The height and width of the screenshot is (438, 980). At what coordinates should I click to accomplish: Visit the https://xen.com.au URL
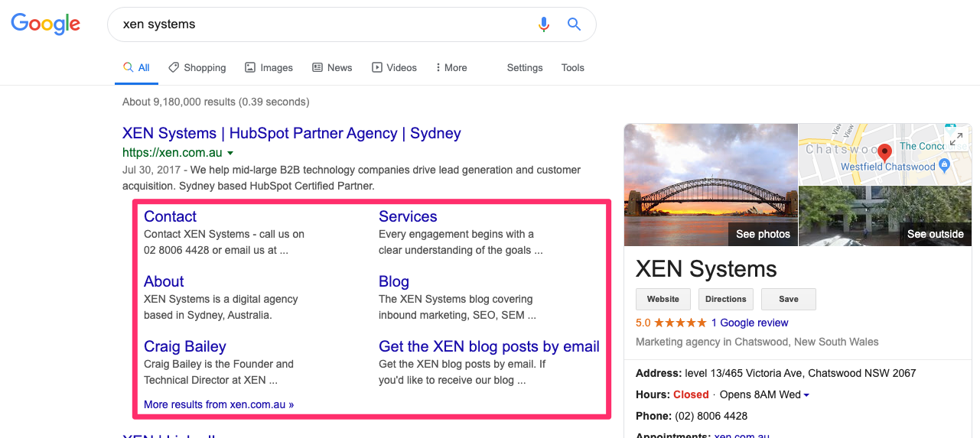172,153
